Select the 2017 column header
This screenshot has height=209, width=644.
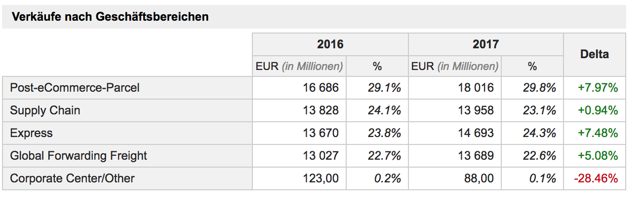pyautogui.click(x=485, y=44)
